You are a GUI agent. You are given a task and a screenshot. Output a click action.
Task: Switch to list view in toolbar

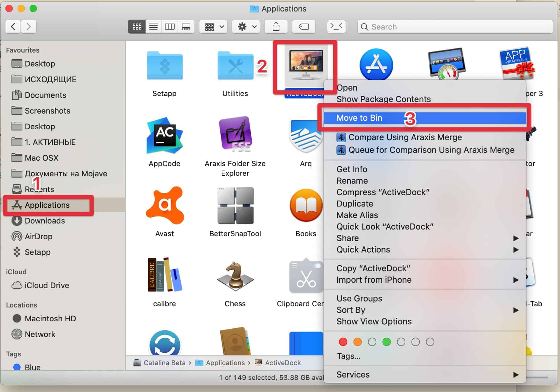[153, 27]
